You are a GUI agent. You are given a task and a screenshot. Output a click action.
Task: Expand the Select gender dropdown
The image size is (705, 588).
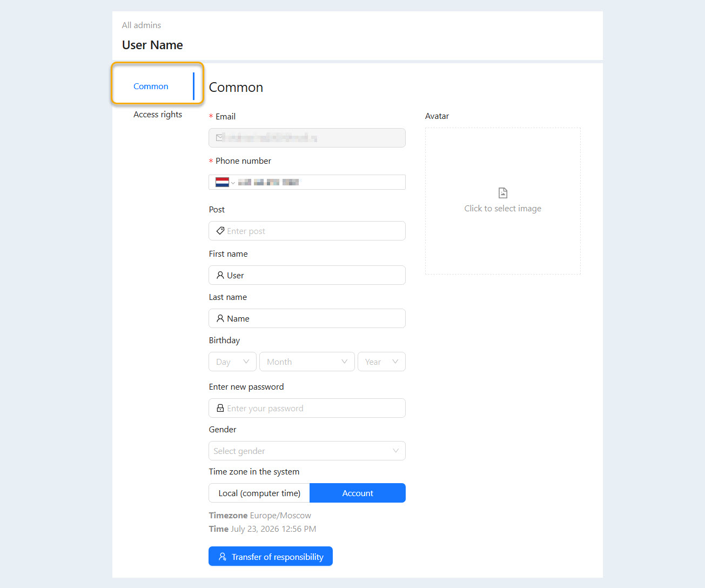pyautogui.click(x=307, y=451)
